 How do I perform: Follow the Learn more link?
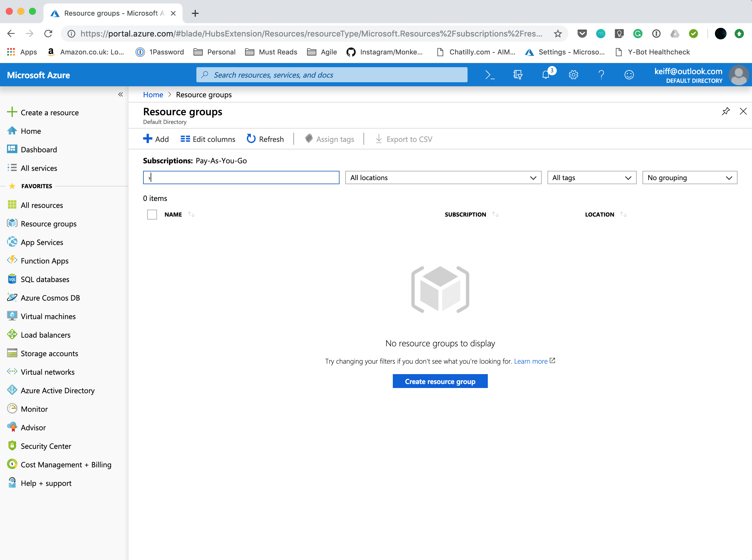coord(531,361)
